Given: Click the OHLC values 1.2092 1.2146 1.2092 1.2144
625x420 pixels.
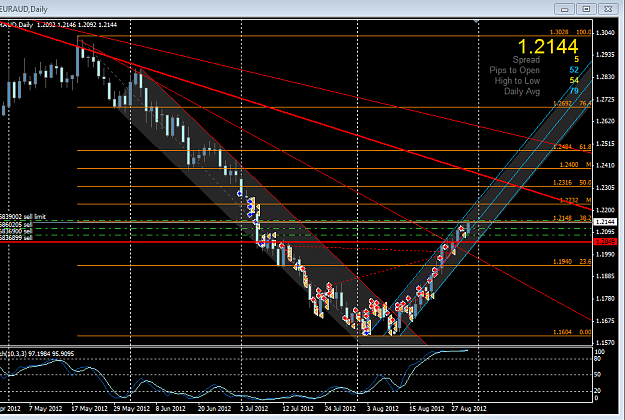Looking at the screenshot, I should tap(77, 25).
